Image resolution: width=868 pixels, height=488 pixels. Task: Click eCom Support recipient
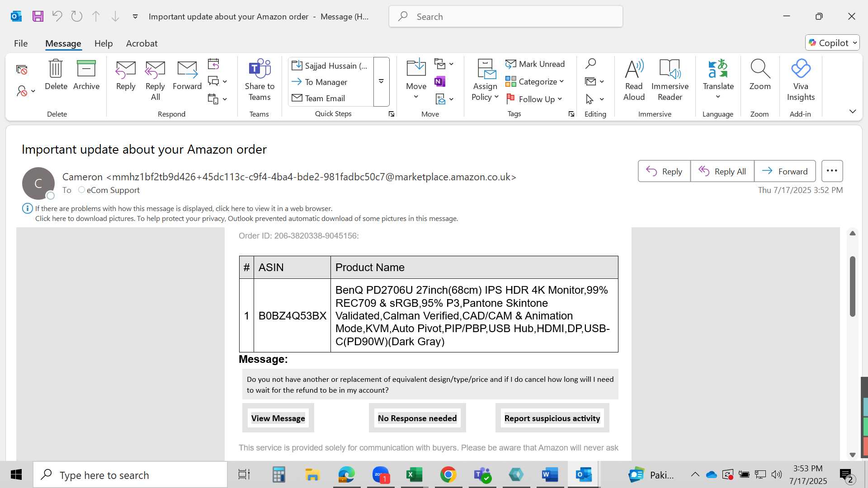pos(113,190)
